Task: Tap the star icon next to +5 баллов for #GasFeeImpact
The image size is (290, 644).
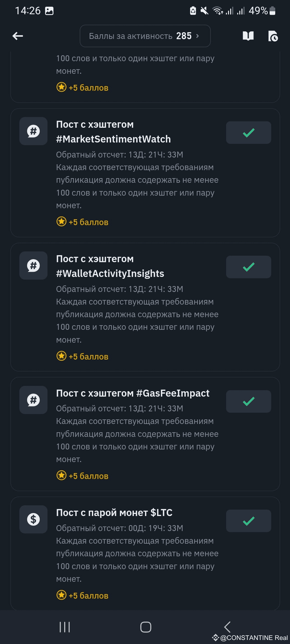Action: coord(62,475)
